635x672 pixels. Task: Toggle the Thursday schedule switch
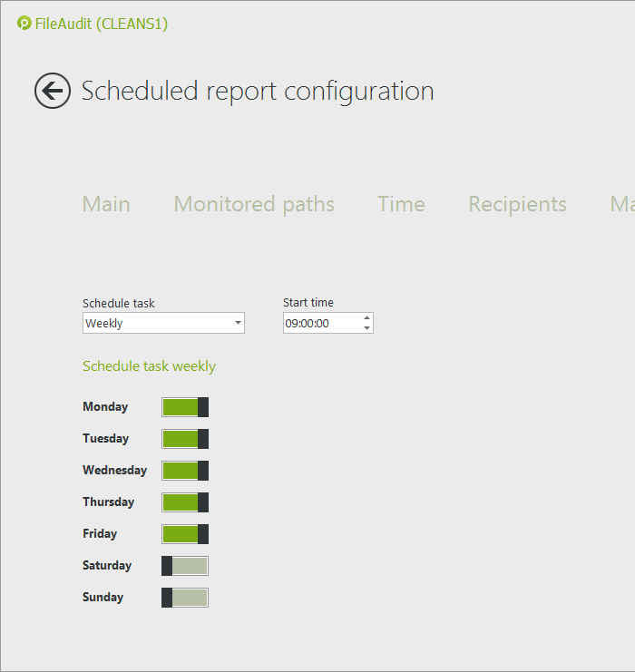(185, 502)
